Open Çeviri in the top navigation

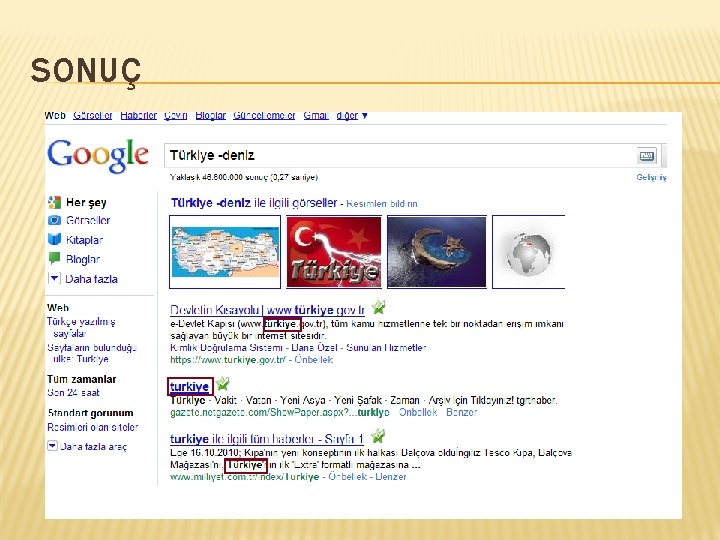(175, 116)
